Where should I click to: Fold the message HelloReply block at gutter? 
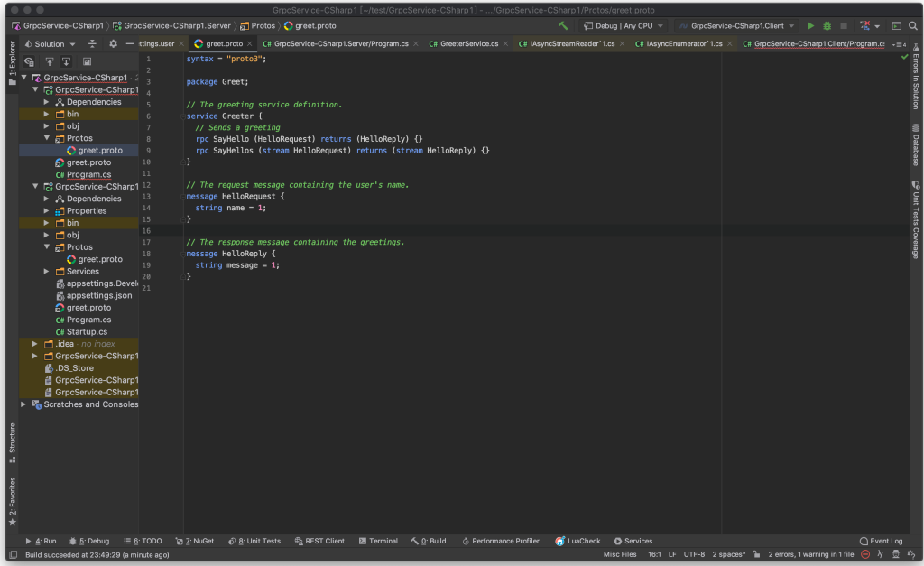point(182,254)
